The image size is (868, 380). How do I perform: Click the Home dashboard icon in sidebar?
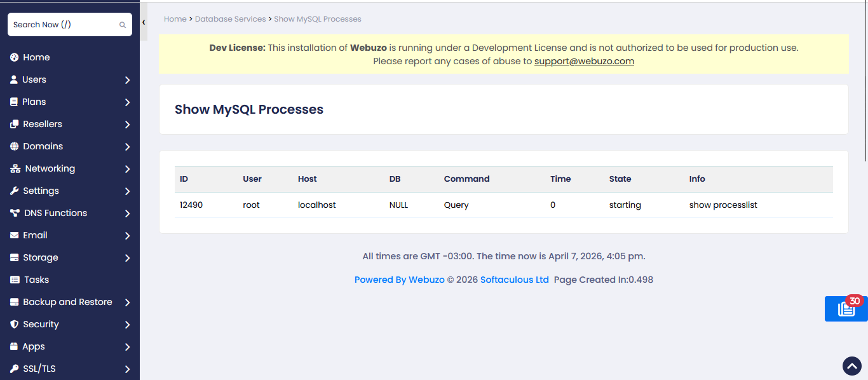point(15,57)
